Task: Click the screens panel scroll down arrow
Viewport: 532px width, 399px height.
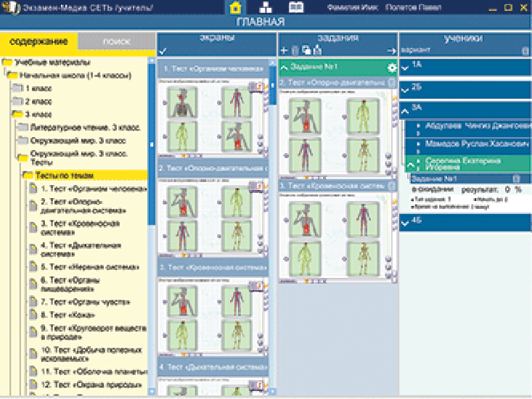Action: coord(272,392)
